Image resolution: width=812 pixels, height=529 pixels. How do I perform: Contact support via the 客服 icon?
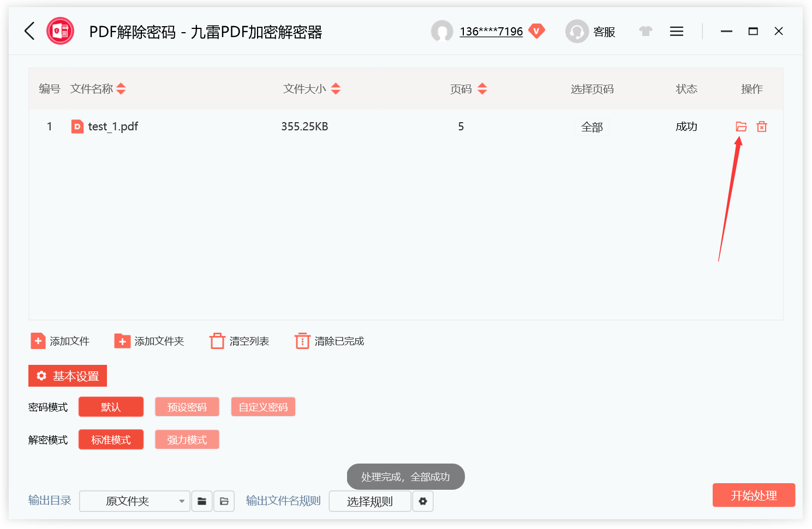[x=577, y=31]
